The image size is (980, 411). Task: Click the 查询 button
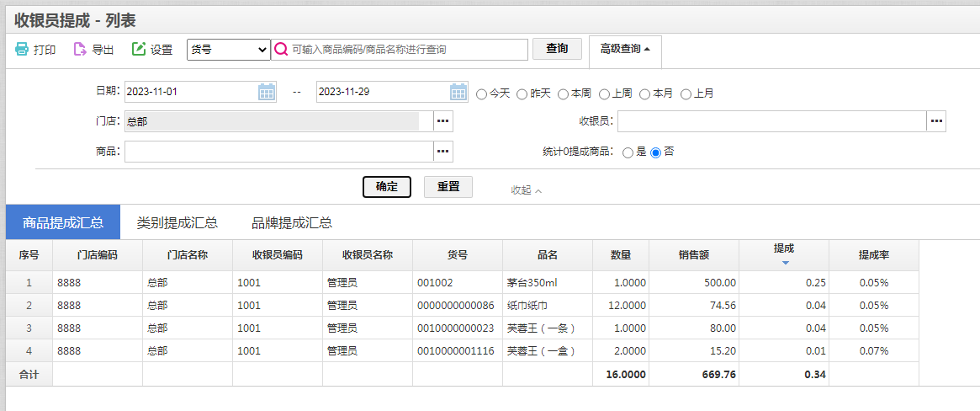pyautogui.click(x=557, y=49)
